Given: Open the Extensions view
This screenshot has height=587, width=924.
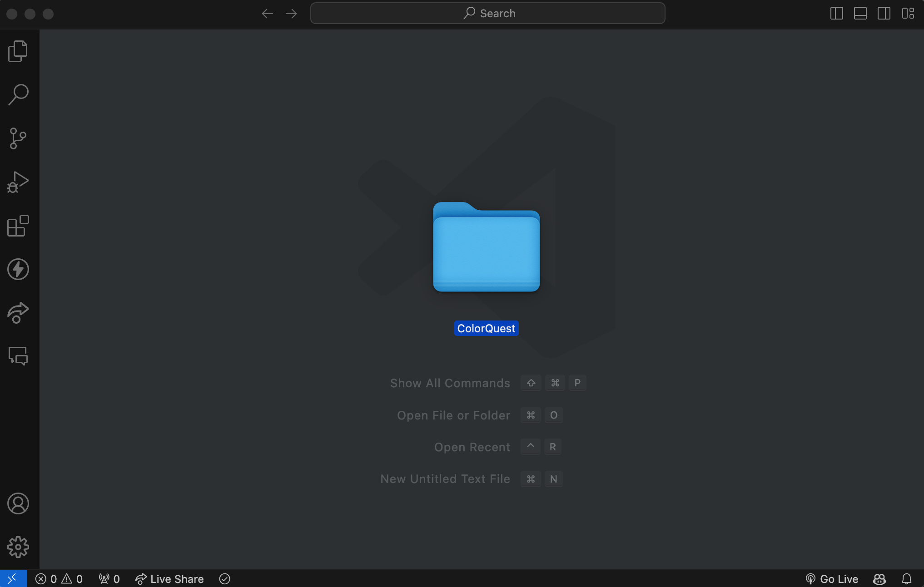Looking at the screenshot, I should 18,226.
